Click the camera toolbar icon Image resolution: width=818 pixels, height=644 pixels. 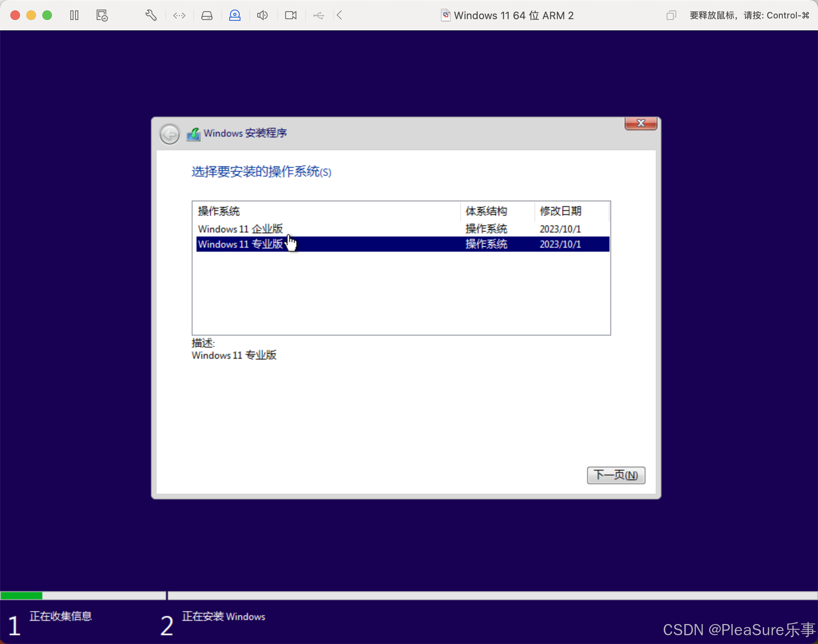[291, 16]
